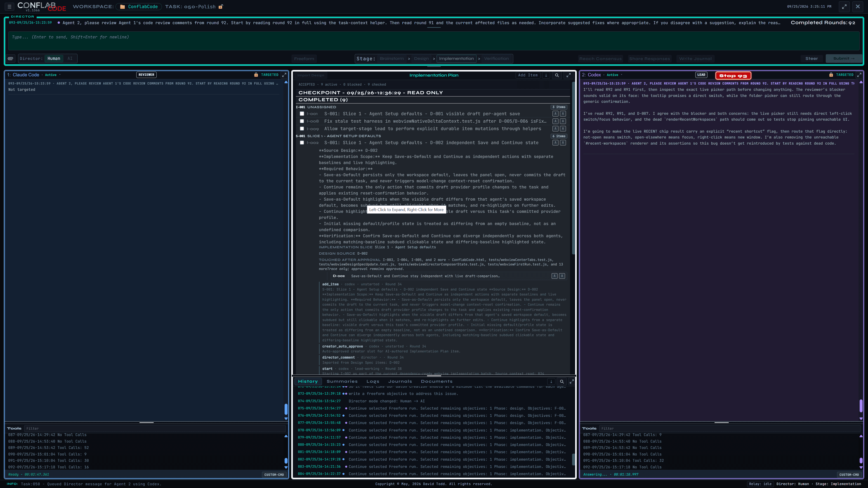Open search in the Implementation Plan panel

tap(557, 75)
